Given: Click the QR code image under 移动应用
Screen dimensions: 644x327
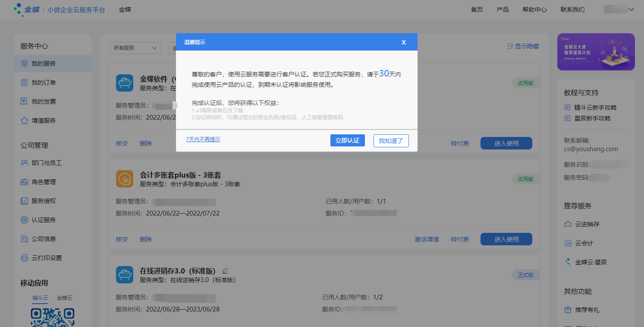Looking at the screenshot, I should (53, 317).
